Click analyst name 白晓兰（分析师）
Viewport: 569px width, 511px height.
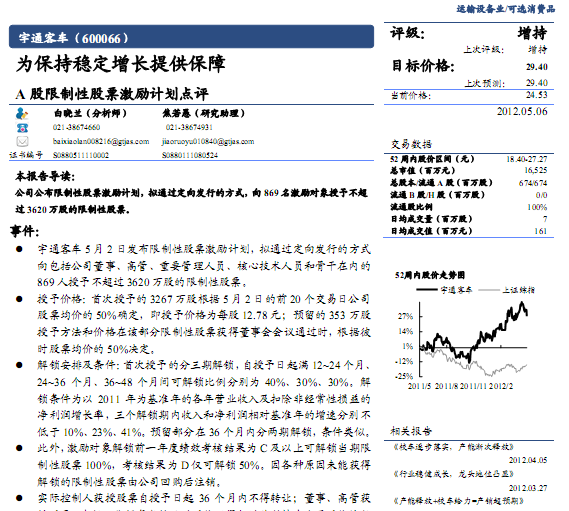coord(90,114)
